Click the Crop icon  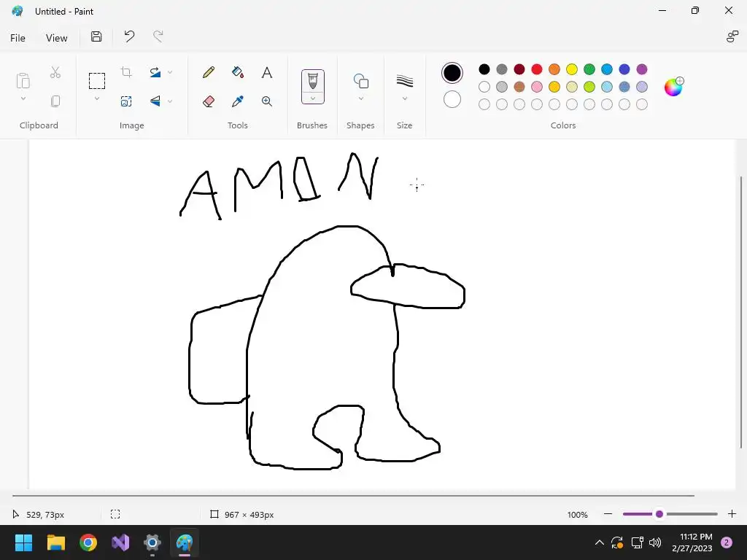tap(126, 72)
